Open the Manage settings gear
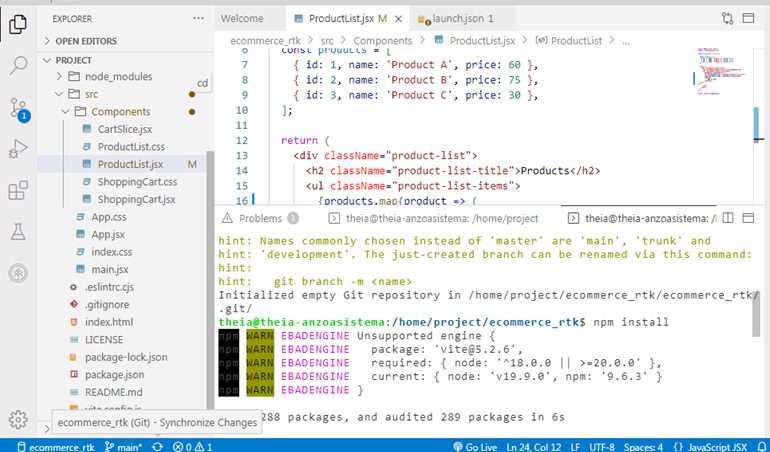Screen dimensions: 770x452 [x=18, y=420]
